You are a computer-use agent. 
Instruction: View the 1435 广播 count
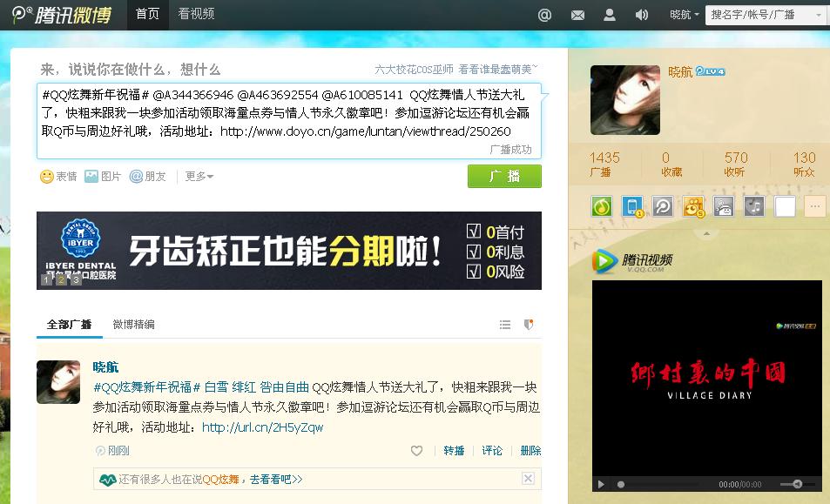pos(604,164)
